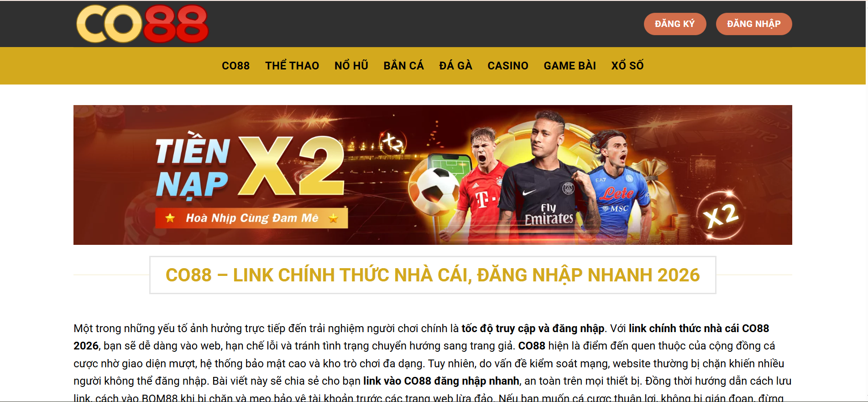
Task: Select BẮN CÁ in the navigation bar
Action: tap(404, 66)
